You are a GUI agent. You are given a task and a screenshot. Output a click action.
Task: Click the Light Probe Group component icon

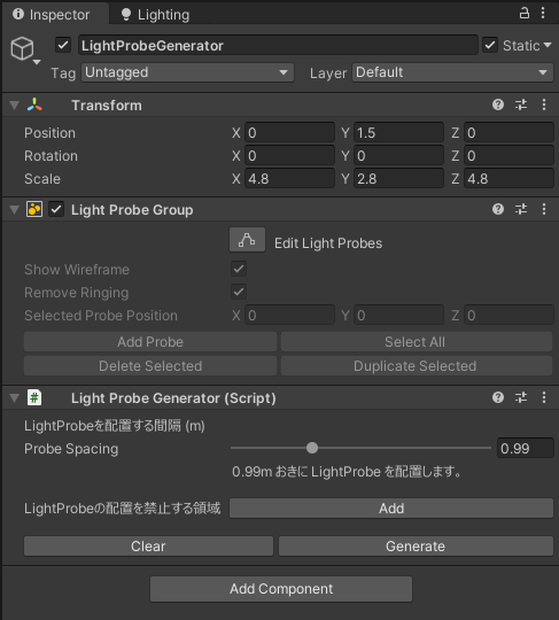[x=34, y=209]
